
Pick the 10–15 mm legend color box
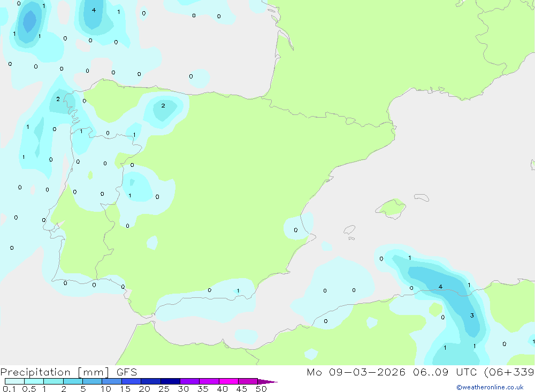(x=112, y=381)
